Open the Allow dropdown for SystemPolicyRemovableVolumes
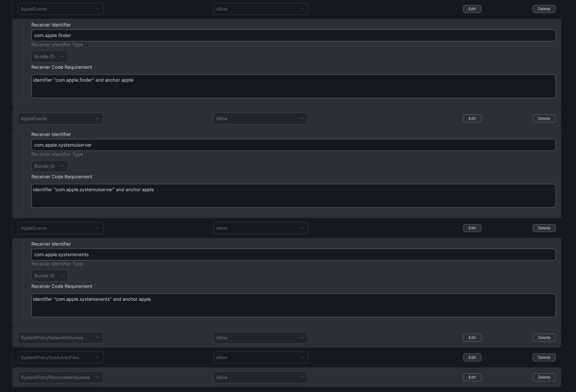 [260, 377]
